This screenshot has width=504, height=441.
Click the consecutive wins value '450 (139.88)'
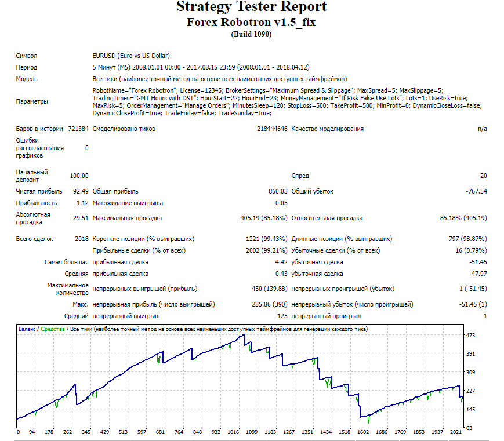[x=269, y=289]
